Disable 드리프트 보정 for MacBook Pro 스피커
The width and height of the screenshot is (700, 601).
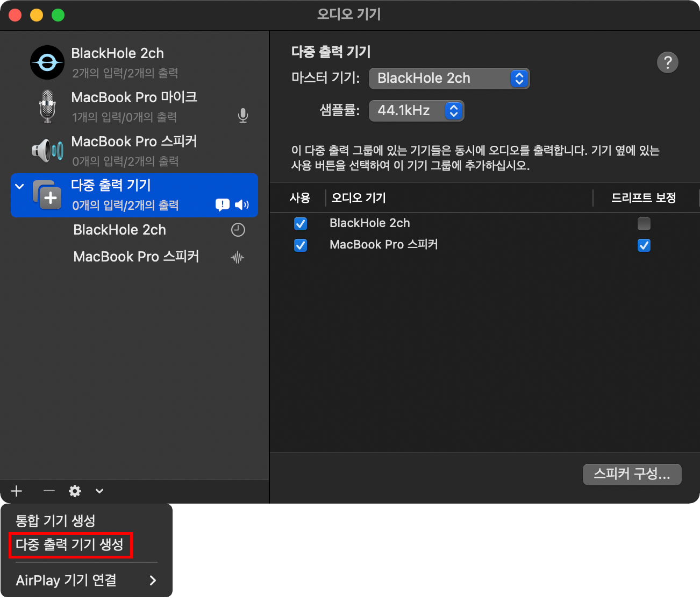pos(644,245)
